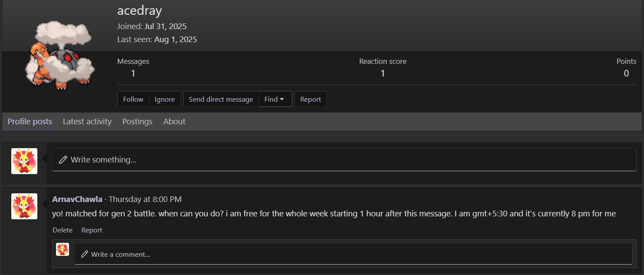Viewport: 644px width, 275px height.
Task: Click pencil icon in Write a comment field
Action: [x=85, y=254]
